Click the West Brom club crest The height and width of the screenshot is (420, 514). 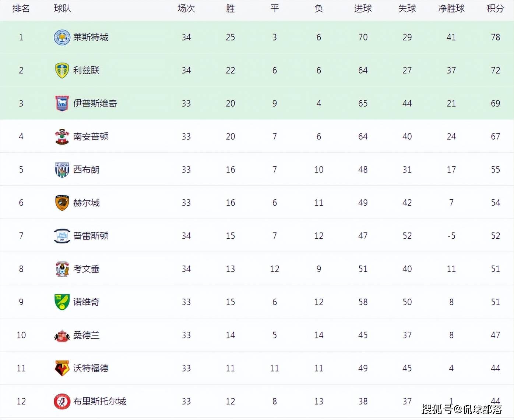pyautogui.click(x=62, y=170)
